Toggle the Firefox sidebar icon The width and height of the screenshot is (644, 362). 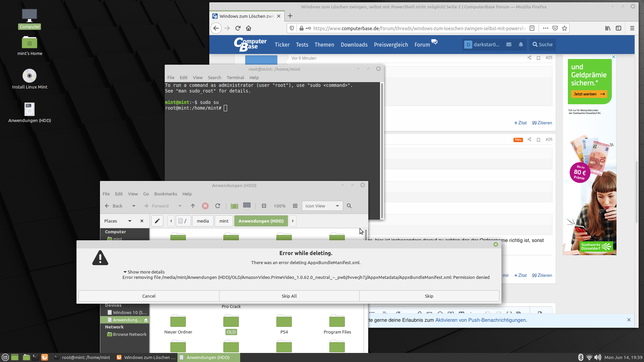coord(619,28)
